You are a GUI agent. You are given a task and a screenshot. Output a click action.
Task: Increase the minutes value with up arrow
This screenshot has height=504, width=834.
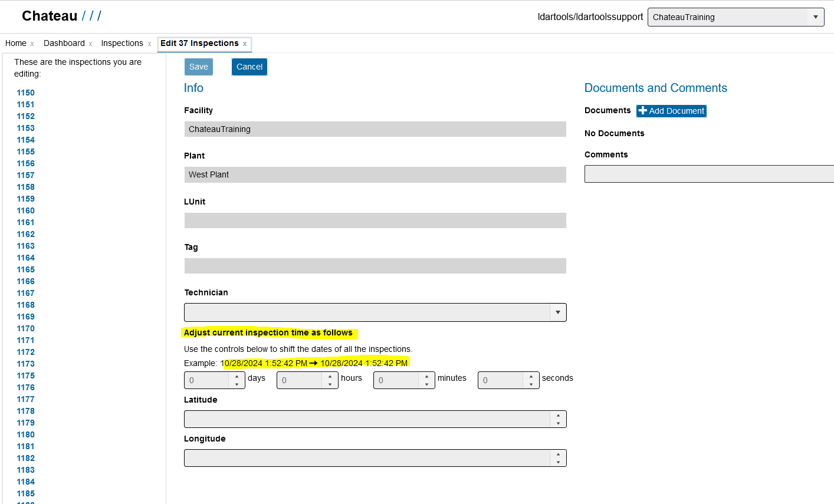coord(426,376)
